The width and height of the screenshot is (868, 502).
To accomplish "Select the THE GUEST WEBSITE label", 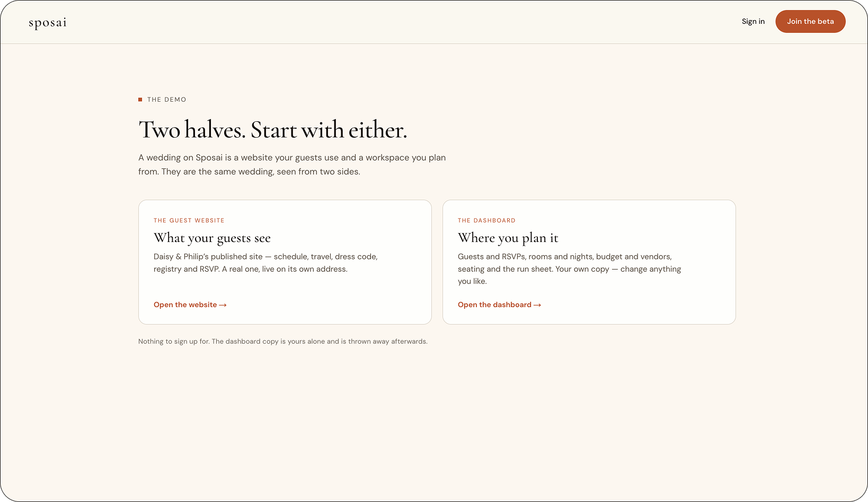I will [x=189, y=220].
